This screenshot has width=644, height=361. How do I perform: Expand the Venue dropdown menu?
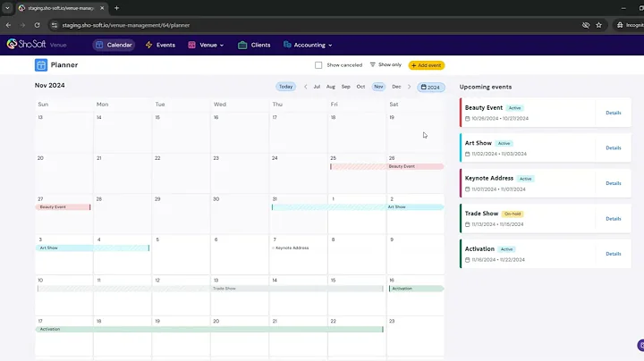[x=222, y=45]
